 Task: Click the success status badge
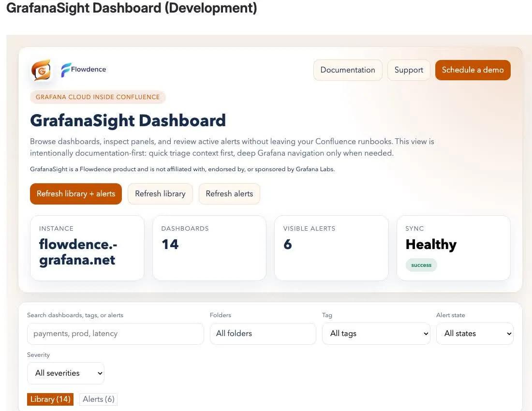(421, 265)
